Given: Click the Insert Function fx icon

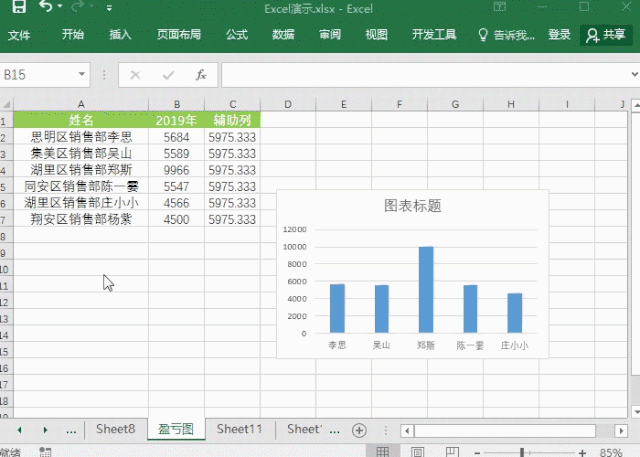Looking at the screenshot, I should pos(201,75).
